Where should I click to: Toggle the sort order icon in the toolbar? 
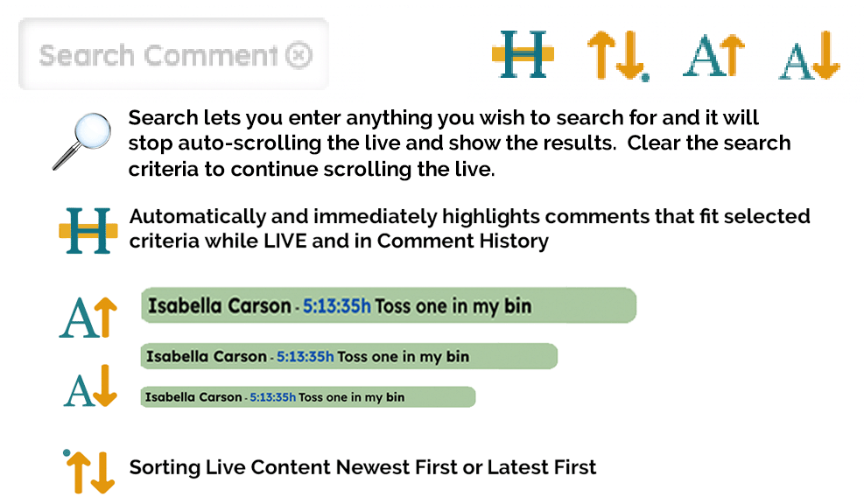[617, 55]
